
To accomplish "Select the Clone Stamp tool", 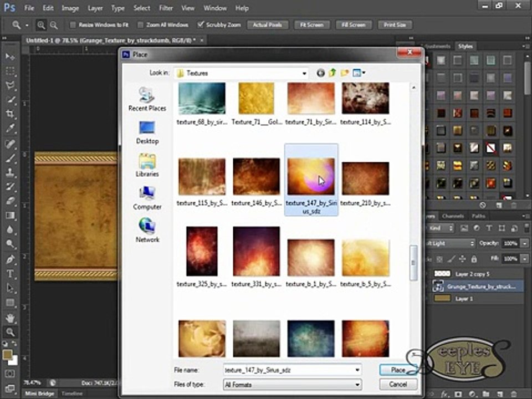I will 10,172.
